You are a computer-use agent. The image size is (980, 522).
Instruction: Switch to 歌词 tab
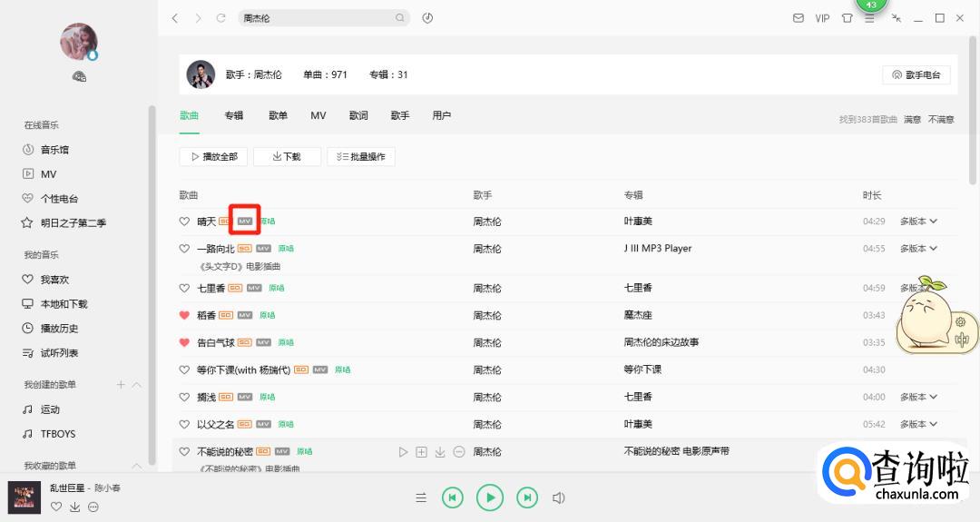click(x=358, y=115)
